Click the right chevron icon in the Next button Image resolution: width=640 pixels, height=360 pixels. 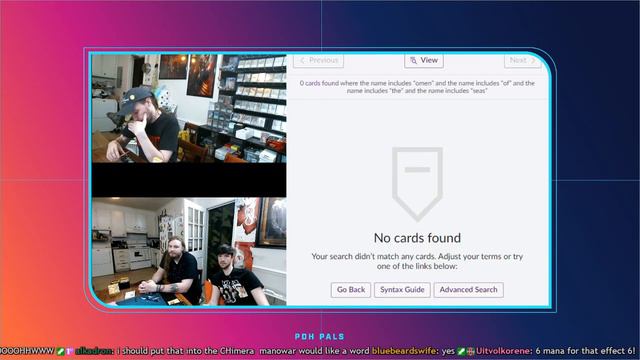coord(533,60)
